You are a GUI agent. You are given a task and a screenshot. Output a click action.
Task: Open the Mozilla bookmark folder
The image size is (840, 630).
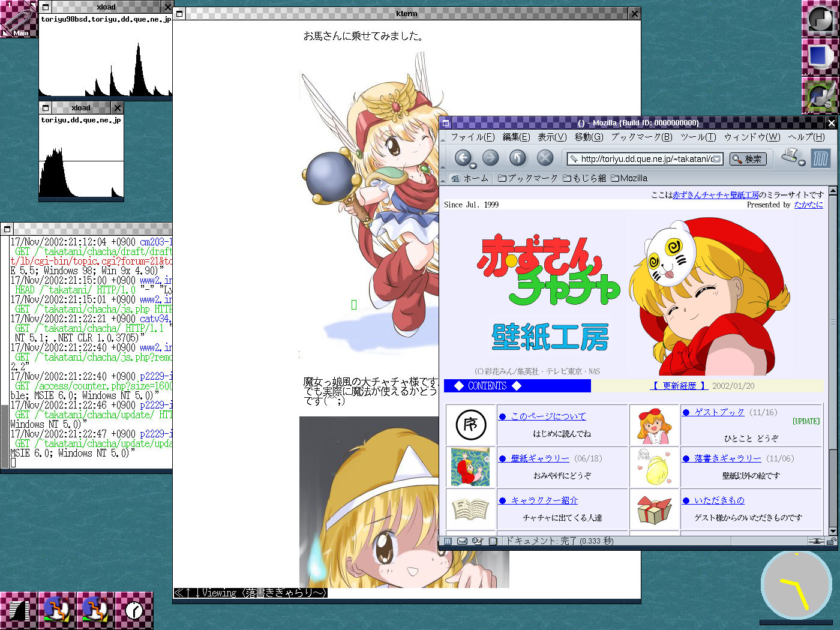(629, 178)
